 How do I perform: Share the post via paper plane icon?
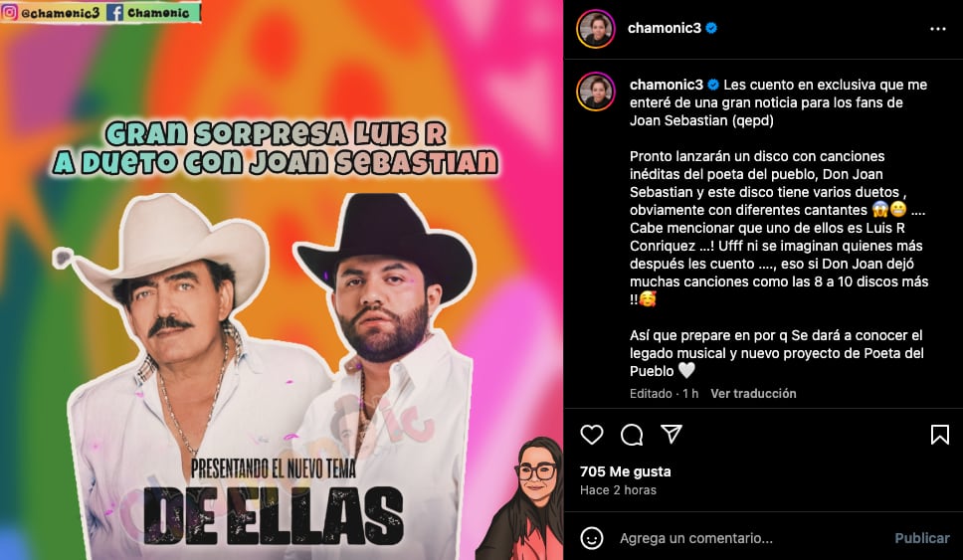[x=672, y=434]
